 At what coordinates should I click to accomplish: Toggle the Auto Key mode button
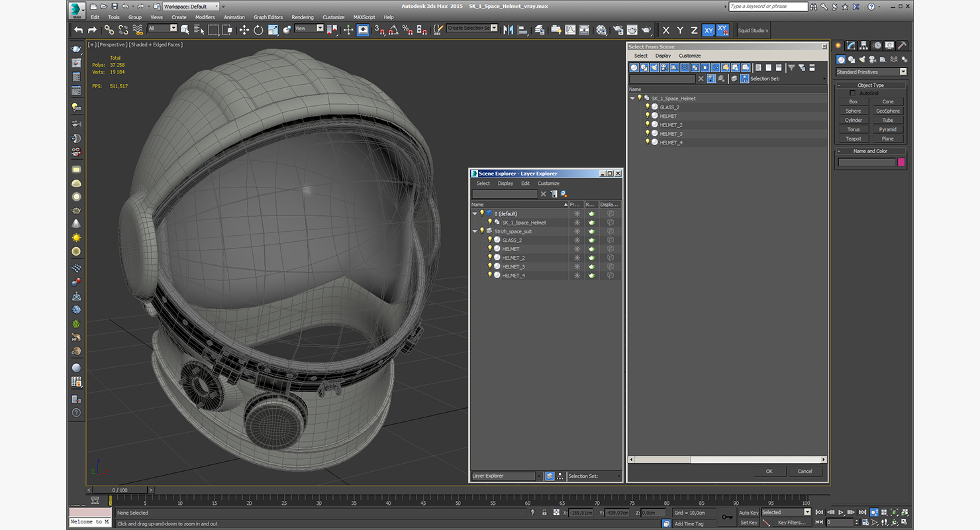click(x=748, y=513)
